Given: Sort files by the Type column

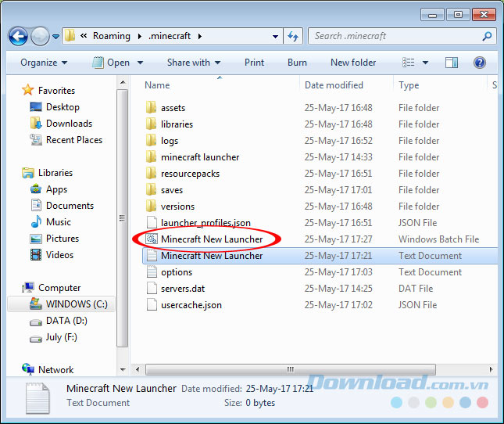Looking at the screenshot, I should 409,85.
